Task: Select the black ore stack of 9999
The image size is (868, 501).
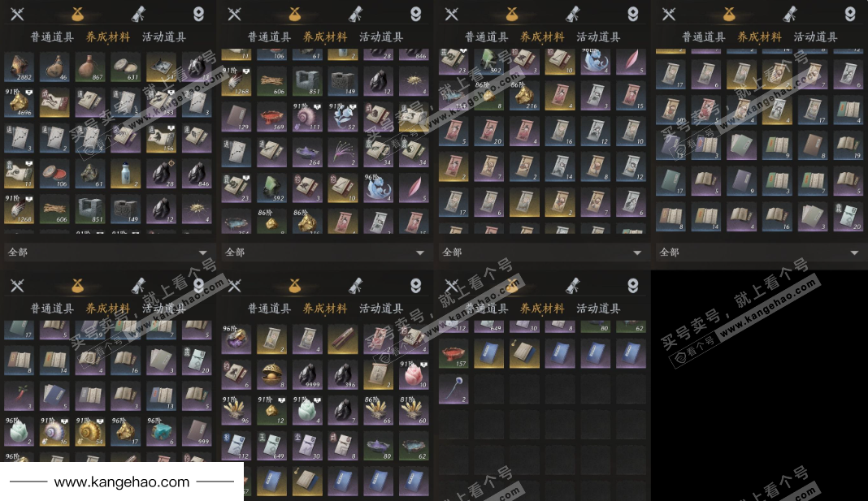Action: [x=307, y=375]
